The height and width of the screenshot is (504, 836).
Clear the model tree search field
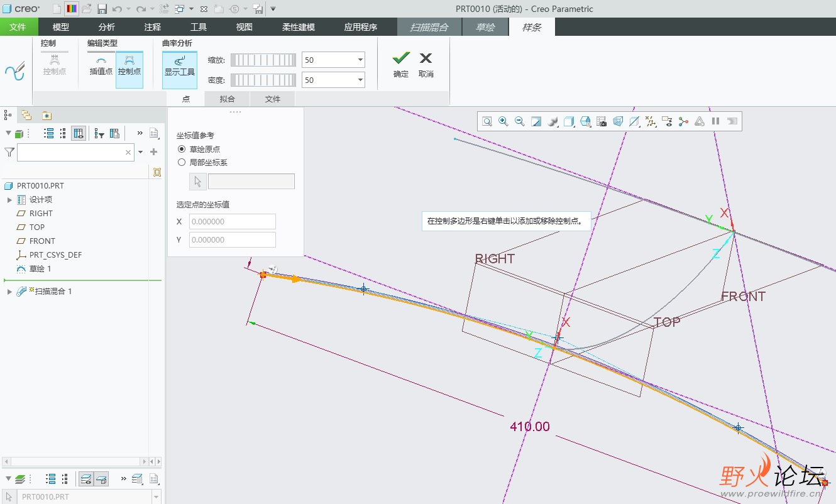click(x=128, y=152)
